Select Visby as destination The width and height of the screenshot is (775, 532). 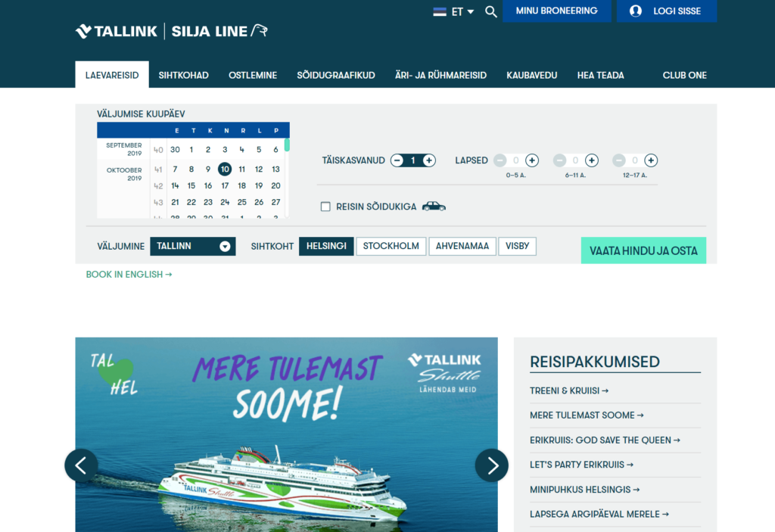518,246
